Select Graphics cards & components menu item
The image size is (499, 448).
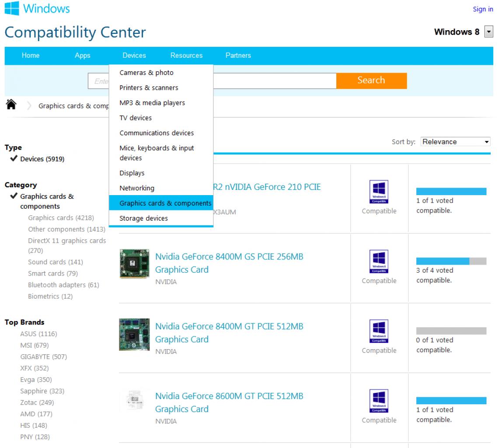[161, 203]
